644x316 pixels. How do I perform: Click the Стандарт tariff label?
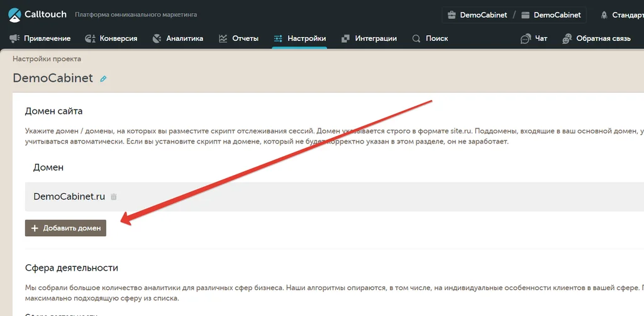tap(628, 15)
